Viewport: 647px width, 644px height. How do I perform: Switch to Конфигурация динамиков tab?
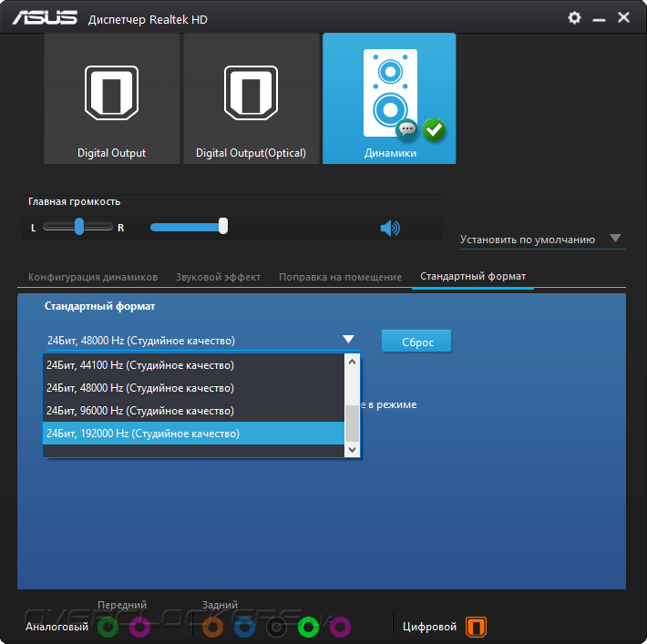point(93,277)
